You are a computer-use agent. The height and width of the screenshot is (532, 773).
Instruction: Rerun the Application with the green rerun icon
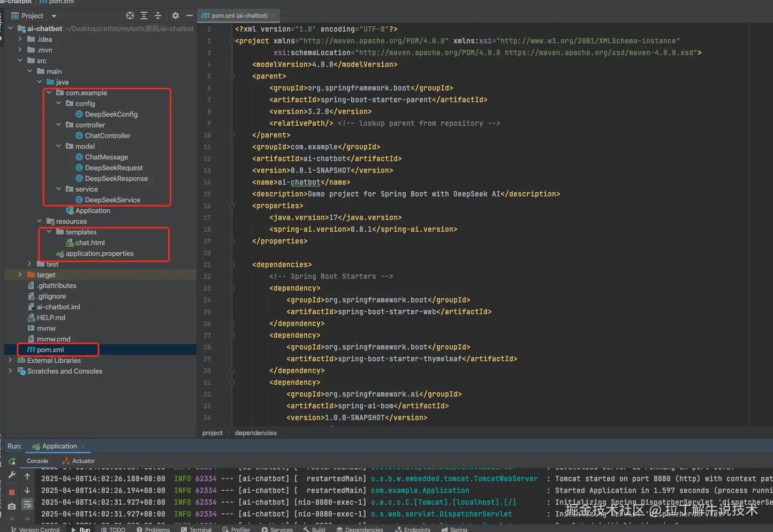click(x=12, y=461)
